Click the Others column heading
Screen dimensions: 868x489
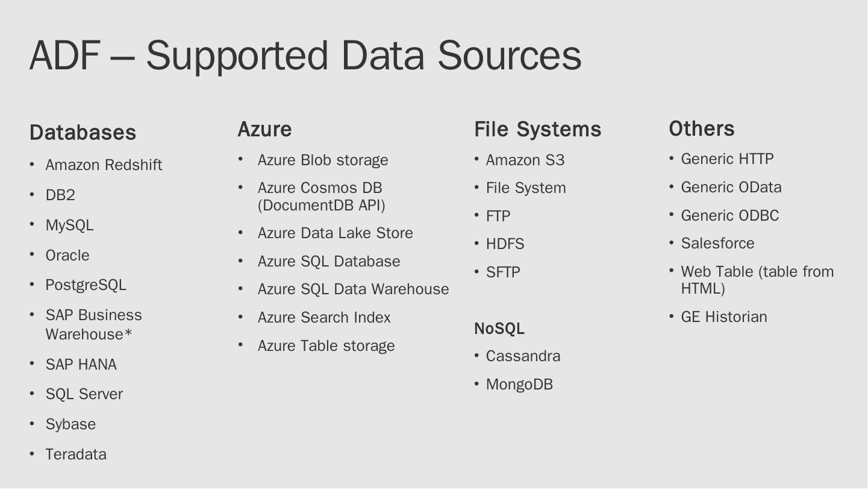click(x=701, y=128)
